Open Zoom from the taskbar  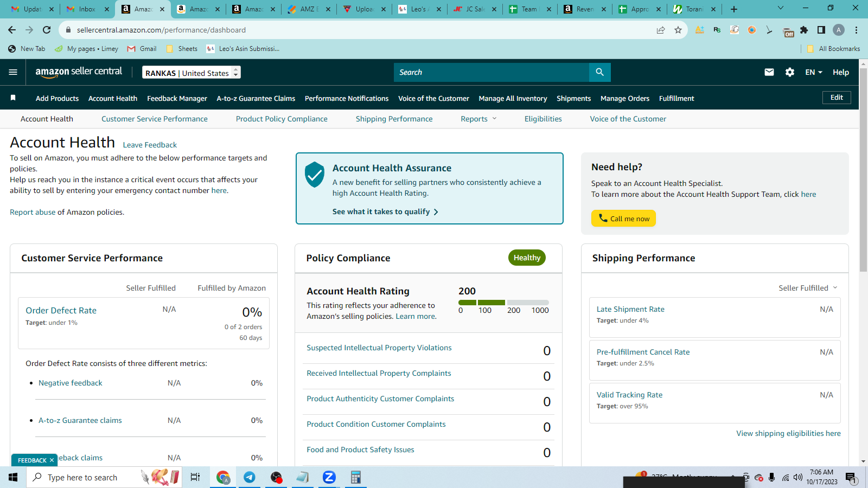pyautogui.click(x=329, y=477)
